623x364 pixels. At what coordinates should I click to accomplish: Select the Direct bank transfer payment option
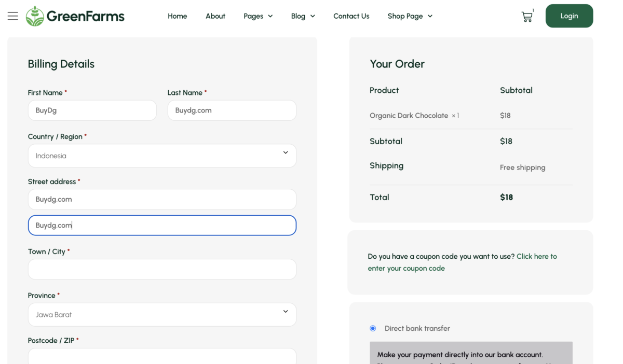[372, 328]
